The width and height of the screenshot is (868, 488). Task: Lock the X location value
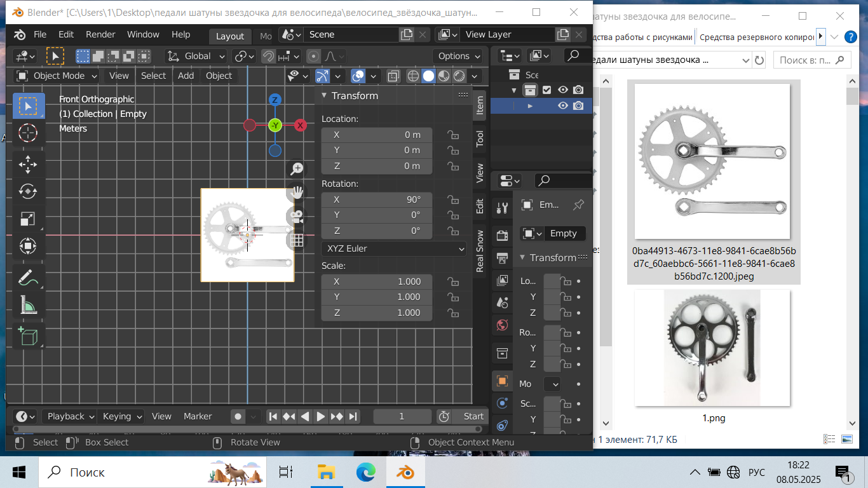(x=453, y=135)
